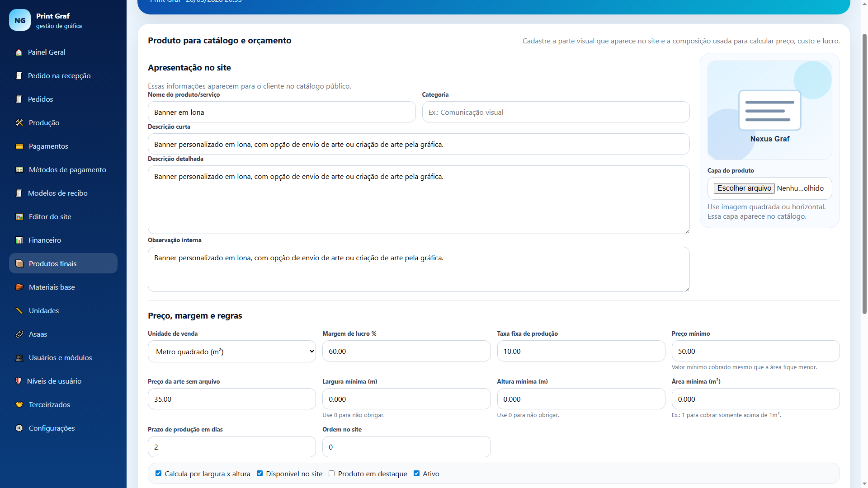Enable Produto em destaque checkbox
This screenshot has height=488, width=868.
(x=331, y=474)
